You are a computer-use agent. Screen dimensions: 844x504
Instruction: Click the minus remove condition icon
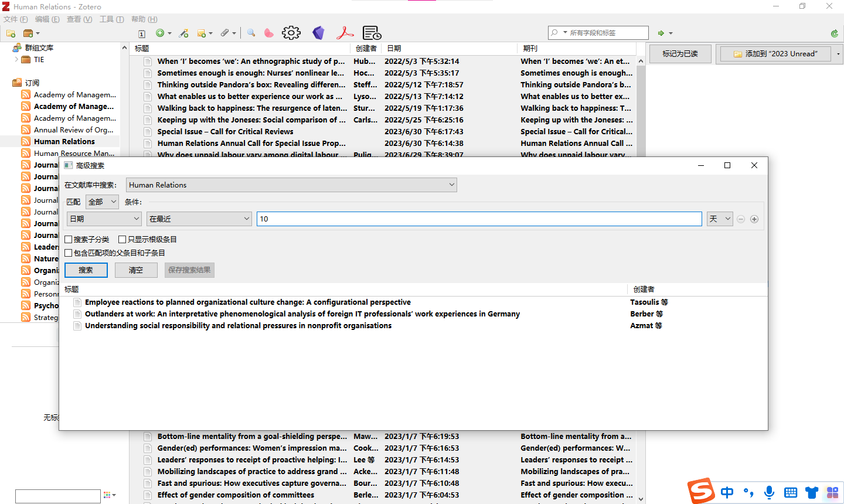tap(741, 219)
